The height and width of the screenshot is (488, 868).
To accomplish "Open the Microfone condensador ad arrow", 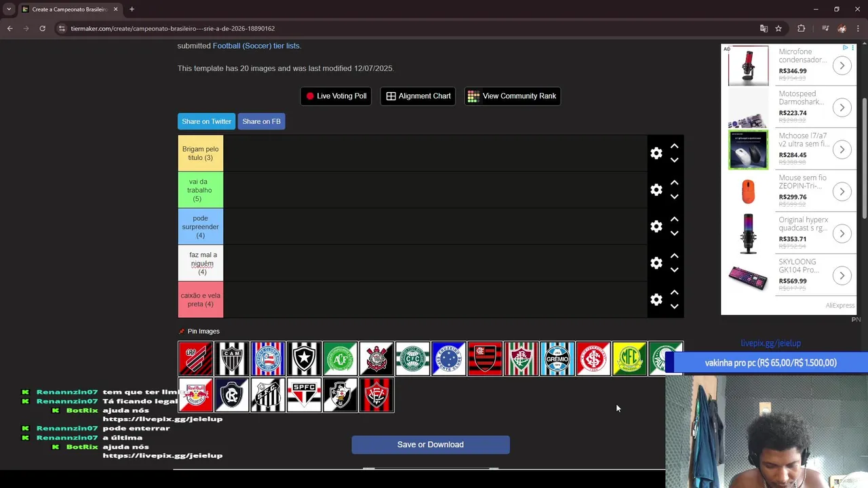I will [842, 66].
